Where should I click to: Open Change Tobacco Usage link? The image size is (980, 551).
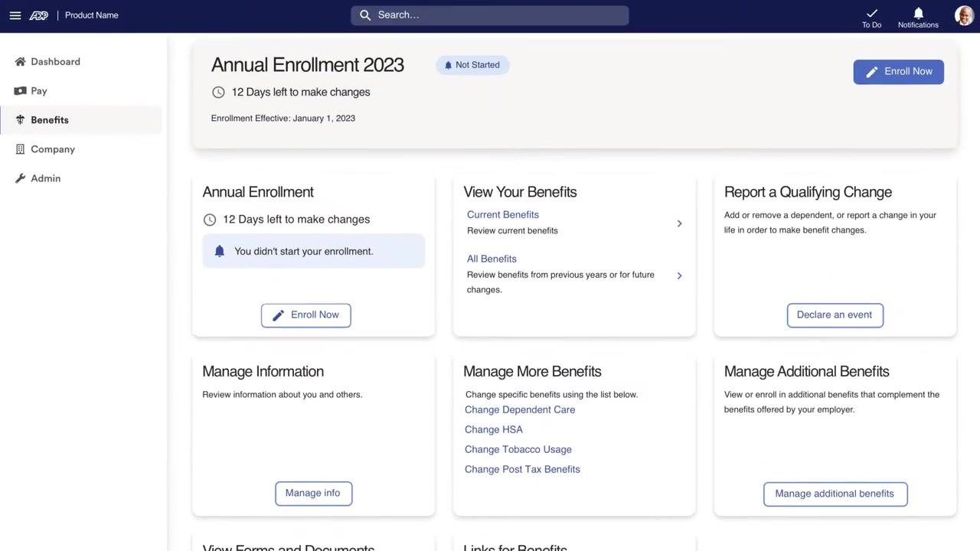518,450
